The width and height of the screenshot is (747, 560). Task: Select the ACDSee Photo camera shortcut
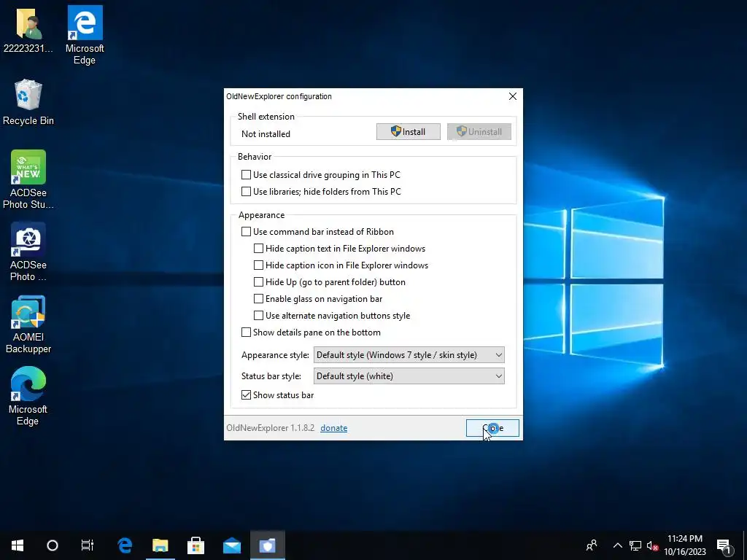coord(28,252)
